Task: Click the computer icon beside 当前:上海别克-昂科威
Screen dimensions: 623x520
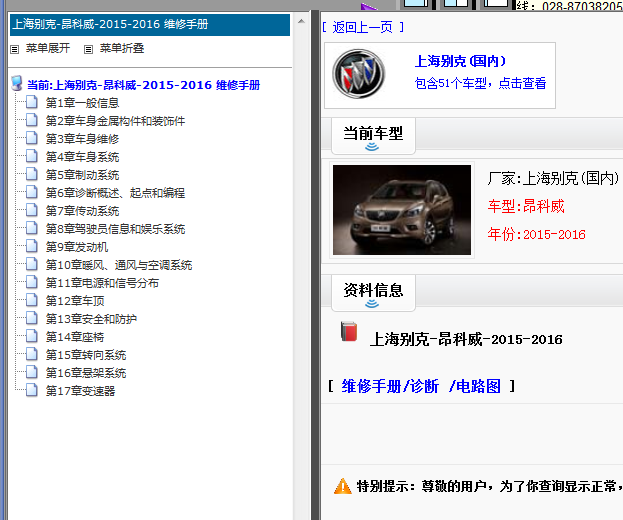Action: 17,83
